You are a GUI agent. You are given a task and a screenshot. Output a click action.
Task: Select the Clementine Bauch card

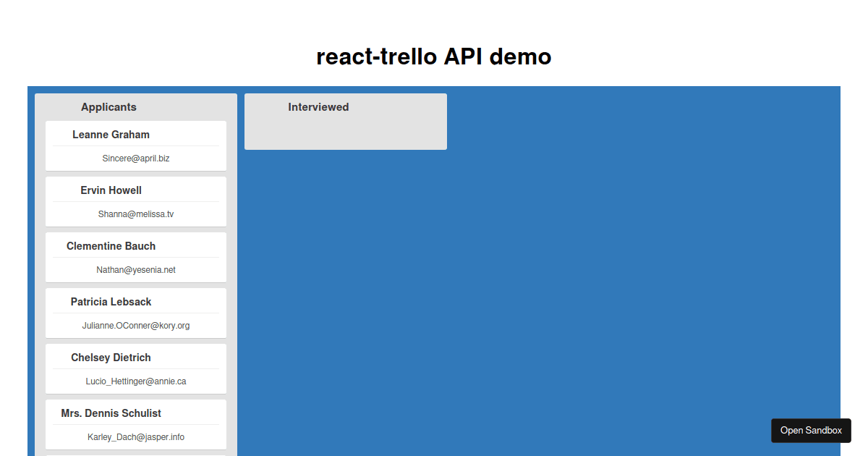[x=135, y=256]
